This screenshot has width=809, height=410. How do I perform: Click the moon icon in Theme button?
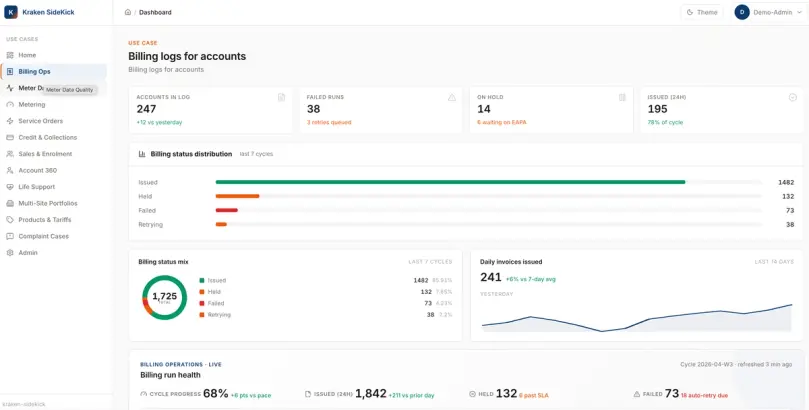pyautogui.click(x=690, y=12)
